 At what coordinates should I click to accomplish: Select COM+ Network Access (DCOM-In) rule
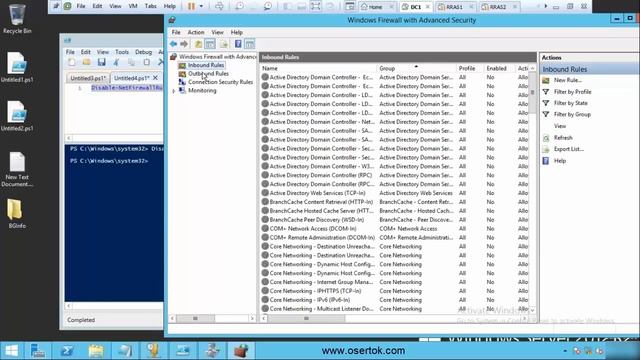[313, 229]
